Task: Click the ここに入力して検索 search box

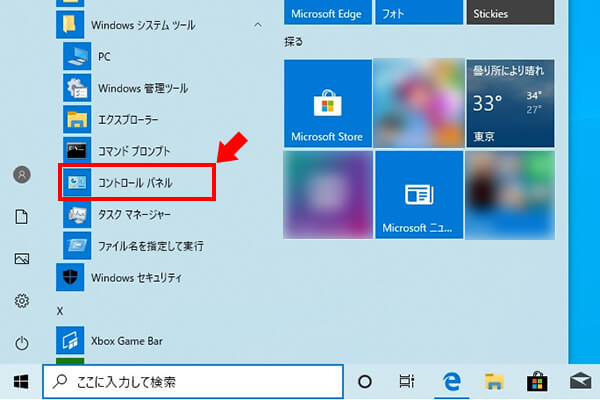Action: coord(193,382)
